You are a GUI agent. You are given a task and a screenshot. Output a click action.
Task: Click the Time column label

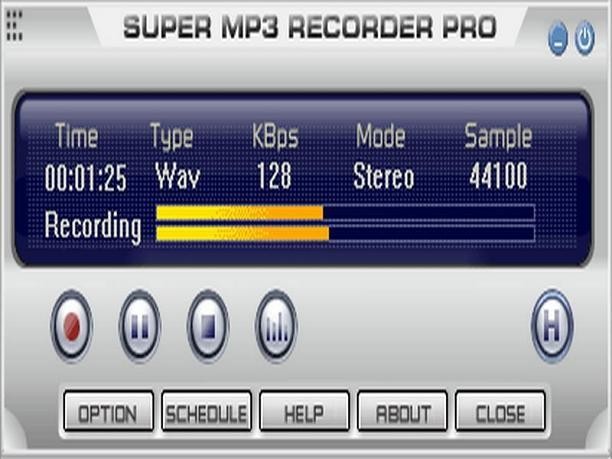tap(76, 135)
